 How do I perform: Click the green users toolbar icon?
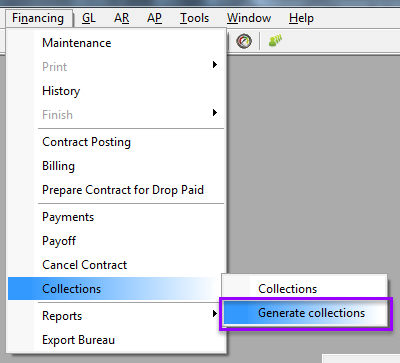tap(275, 41)
